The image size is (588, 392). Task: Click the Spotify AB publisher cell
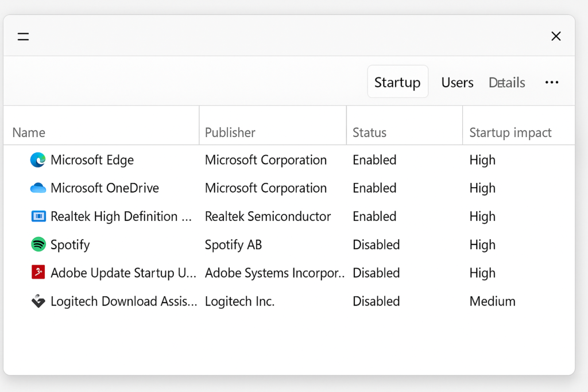pos(233,244)
